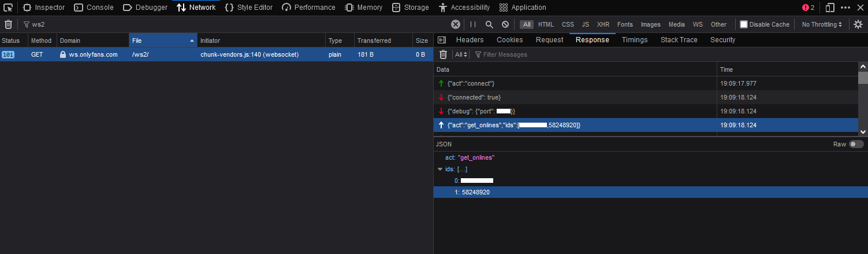
Task: Enable the Disable Cache checkbox
Action: pos(744,24)
